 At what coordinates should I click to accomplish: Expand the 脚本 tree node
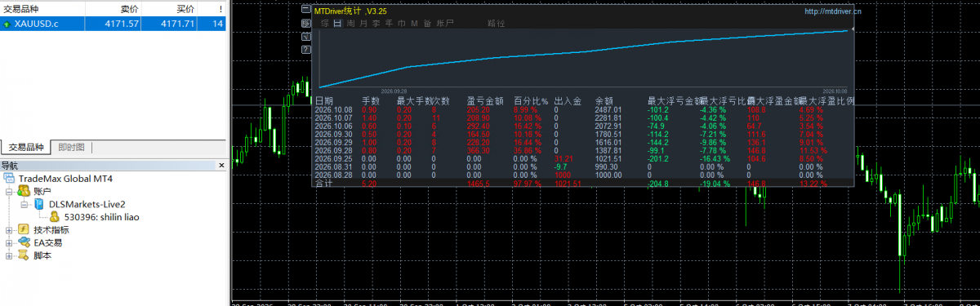(x=9, y=256)
